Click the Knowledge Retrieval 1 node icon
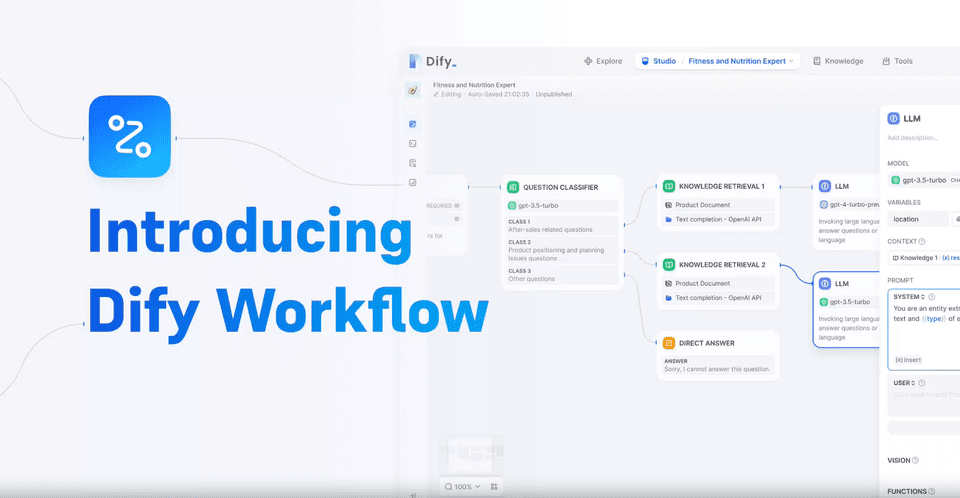Image resolution: width=960 pixels, height=498 pixels. pos(669,186)
